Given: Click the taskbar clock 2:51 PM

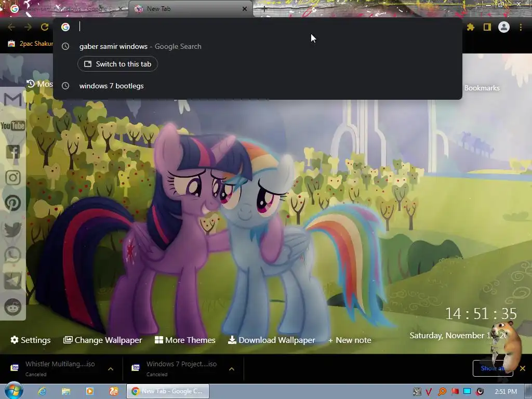Looking at the screenshot, I should click(506, 392).
